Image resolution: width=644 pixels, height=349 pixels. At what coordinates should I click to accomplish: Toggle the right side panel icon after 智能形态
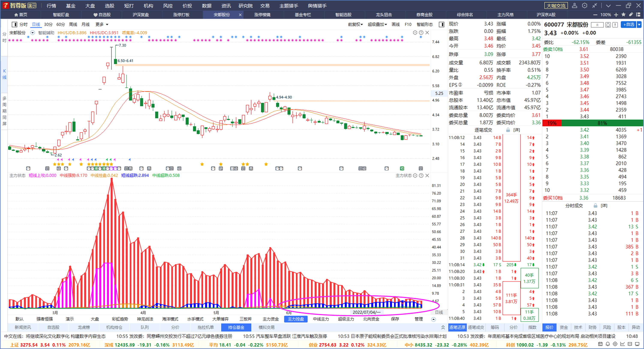(x=441, y=24)
